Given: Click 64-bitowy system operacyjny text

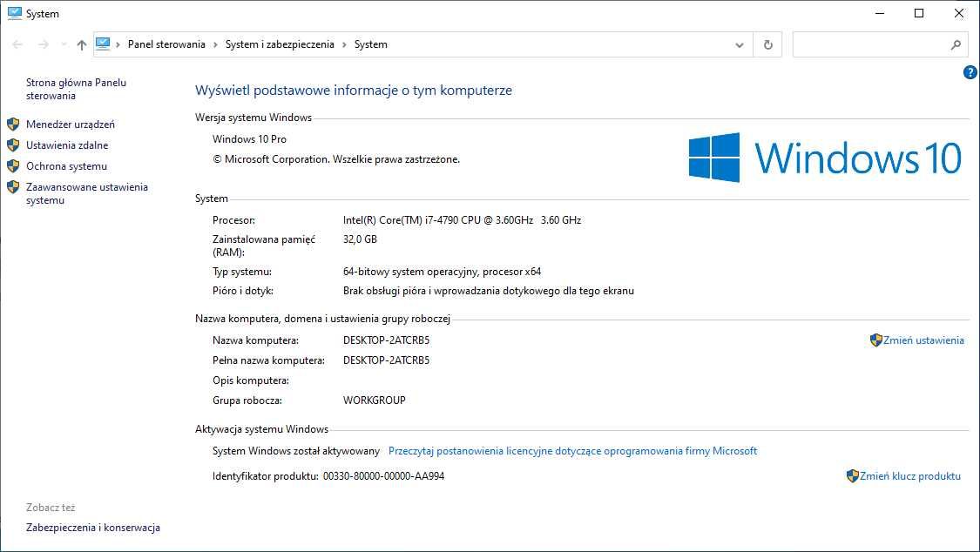Looking at the screenshot, I should pos(442,272).
